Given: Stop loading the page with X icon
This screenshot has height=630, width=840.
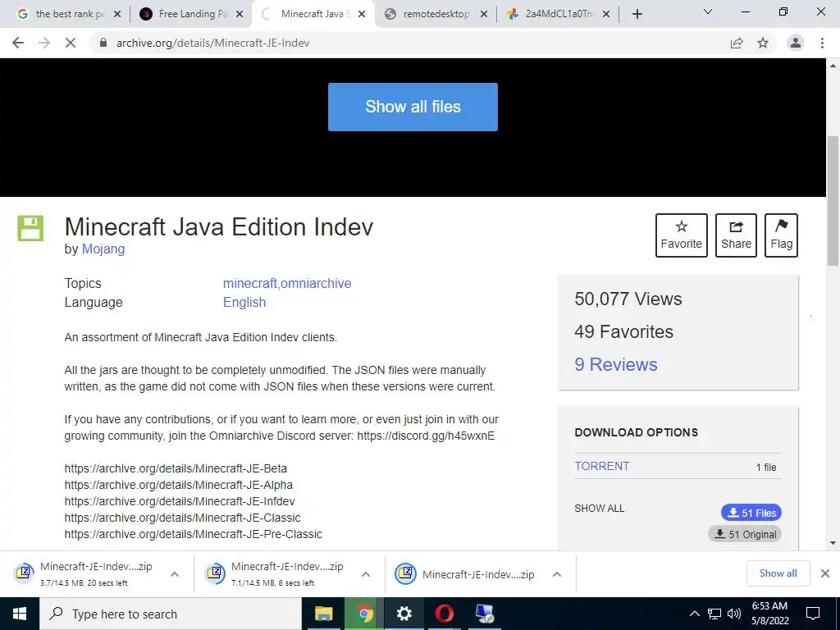Looking at the screenshot, I should [x=71, y=43].
